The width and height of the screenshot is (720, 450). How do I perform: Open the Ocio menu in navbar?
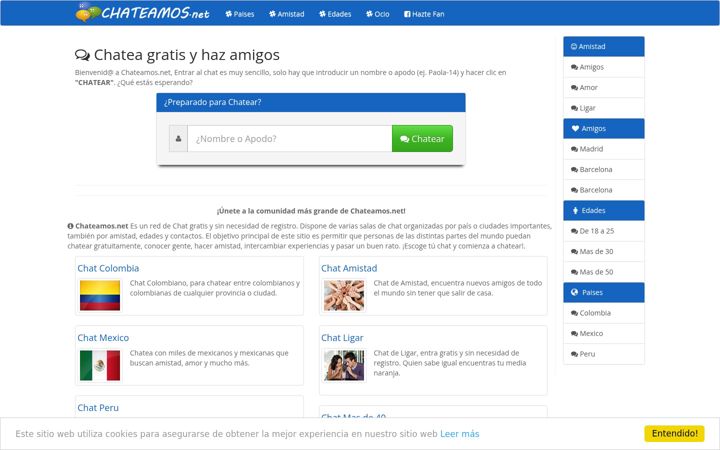(377, 14)
